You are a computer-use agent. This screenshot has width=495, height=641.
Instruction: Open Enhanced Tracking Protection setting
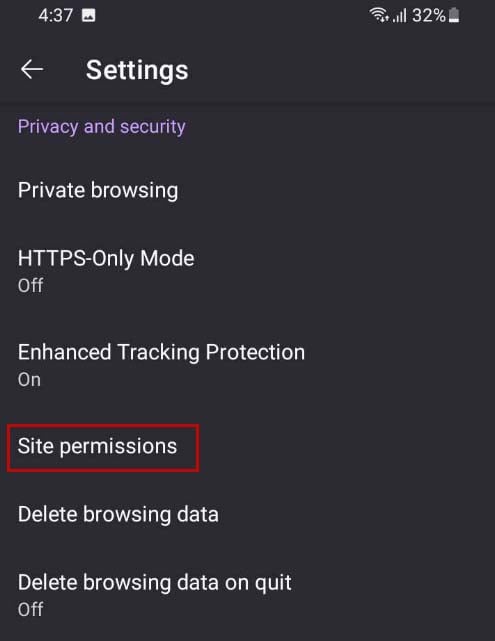coord(247,365)
